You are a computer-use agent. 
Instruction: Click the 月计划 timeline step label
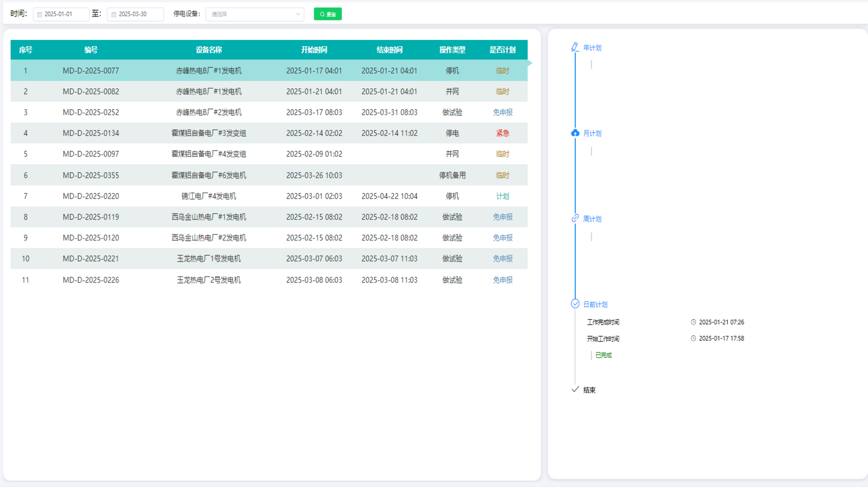592,133
